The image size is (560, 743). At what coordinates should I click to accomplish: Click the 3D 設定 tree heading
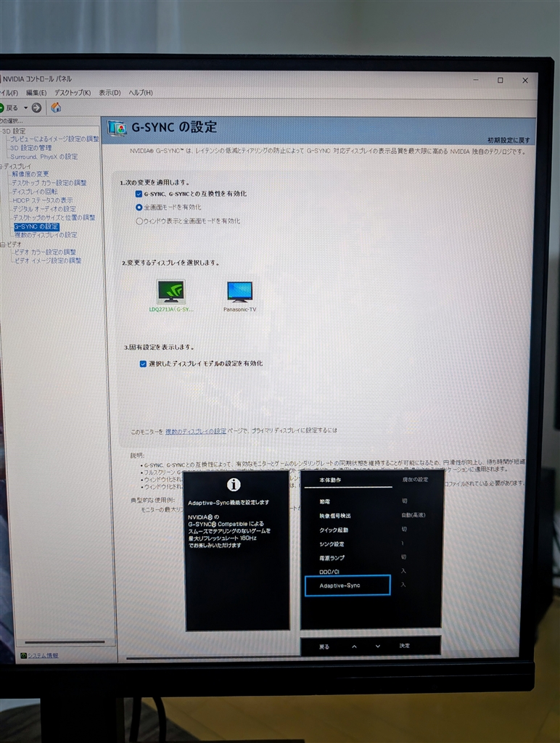13,131
